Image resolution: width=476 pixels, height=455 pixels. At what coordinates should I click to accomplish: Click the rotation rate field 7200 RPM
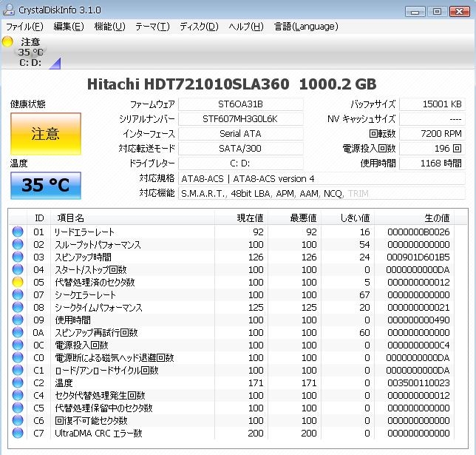click(432, 134)
